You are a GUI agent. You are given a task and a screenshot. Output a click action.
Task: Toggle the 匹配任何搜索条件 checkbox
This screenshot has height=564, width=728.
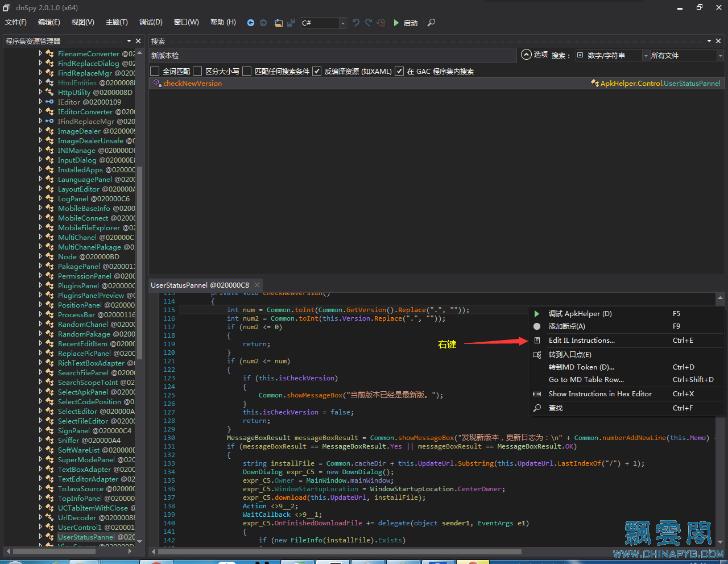coord(247,71)
